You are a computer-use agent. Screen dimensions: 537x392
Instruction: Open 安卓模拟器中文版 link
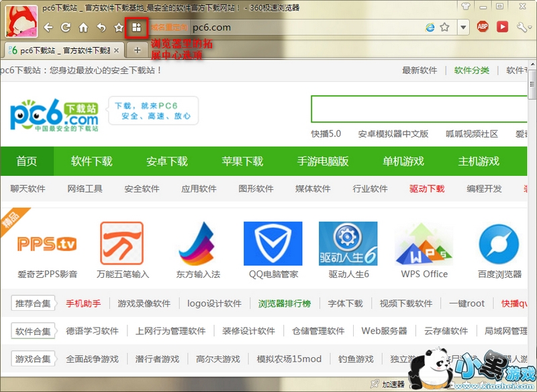pos(393,134)
